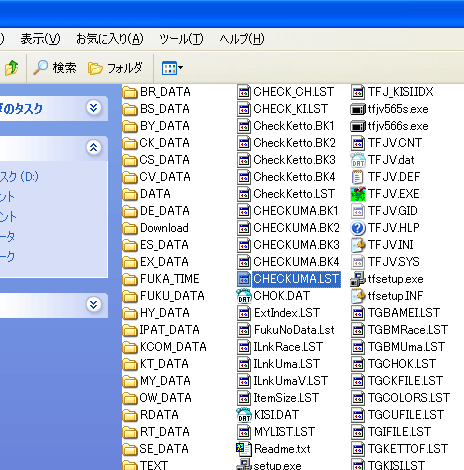Select the Download folder
464x470 pixels.
click(x=156, y=228)
